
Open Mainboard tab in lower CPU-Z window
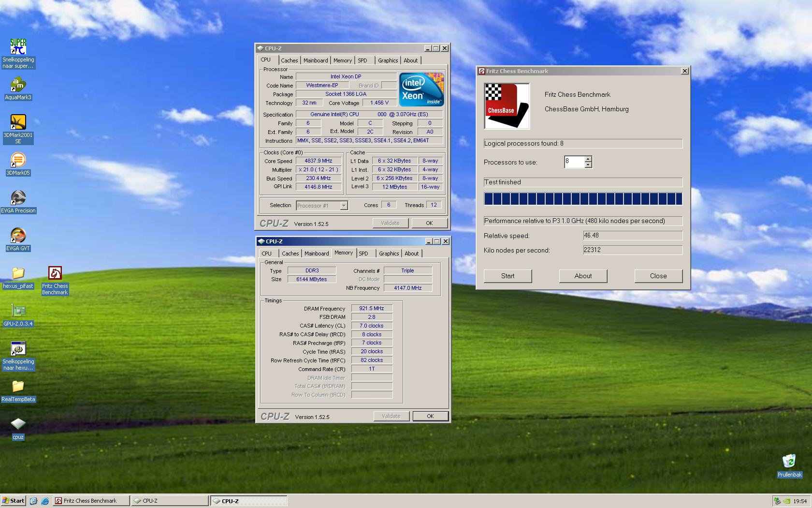[317, 254]
